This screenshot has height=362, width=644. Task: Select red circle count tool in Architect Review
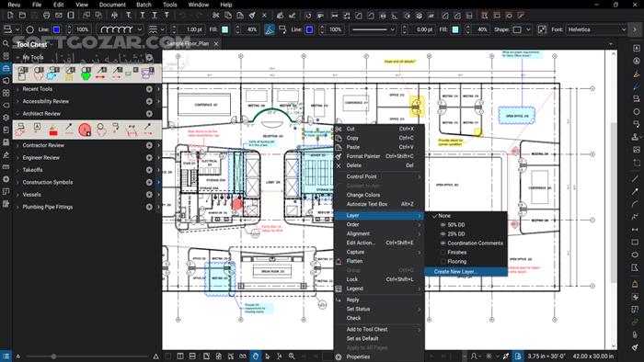(x=85, y=130)
